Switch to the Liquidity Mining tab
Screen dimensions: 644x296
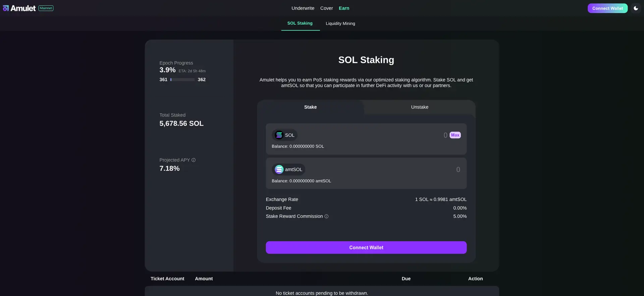[x=340, y=24]
